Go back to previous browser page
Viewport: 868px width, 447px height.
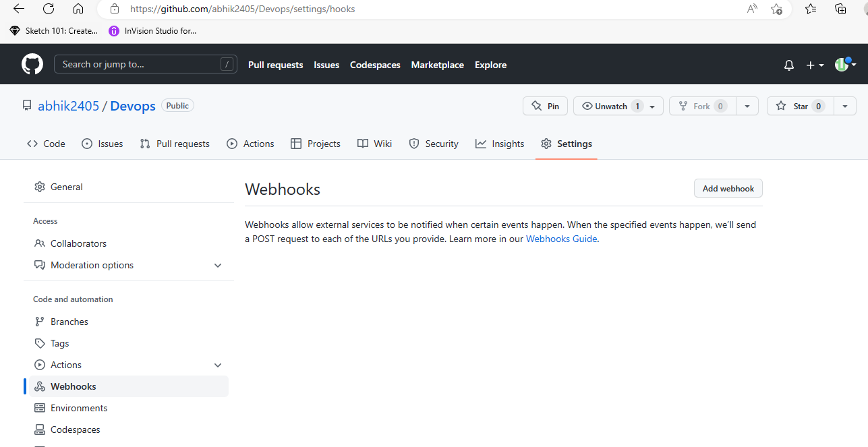point(19,9)
